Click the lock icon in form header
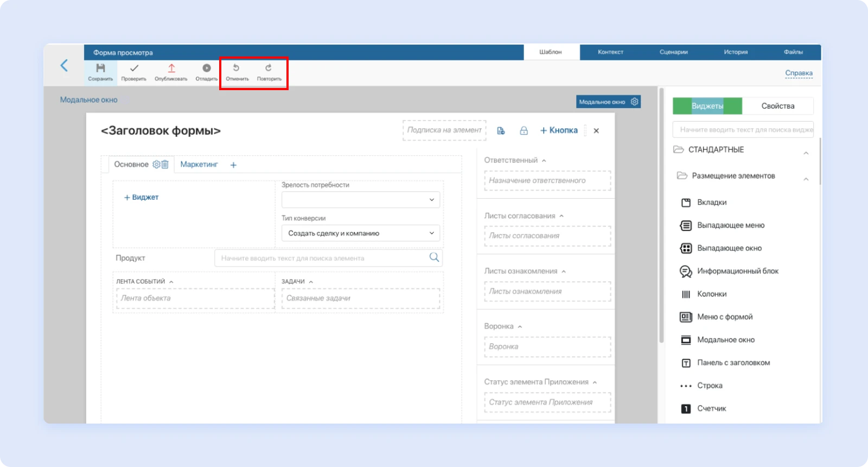The height and width of the screenshot is (467, 868). click(524, 131)
